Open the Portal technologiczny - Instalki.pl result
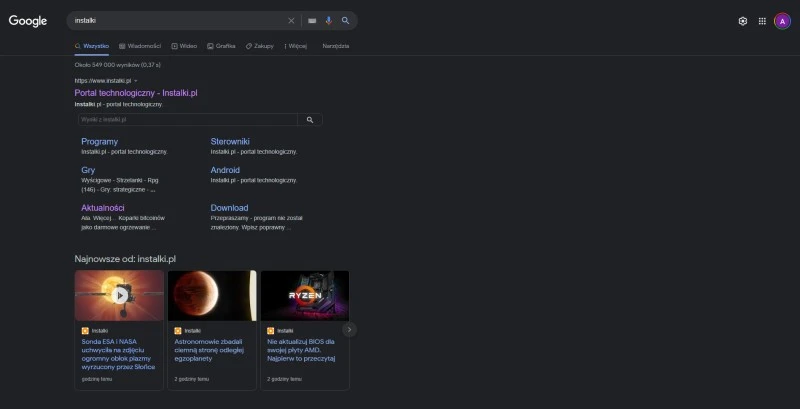Screen dimensions: 800x409 136,93
